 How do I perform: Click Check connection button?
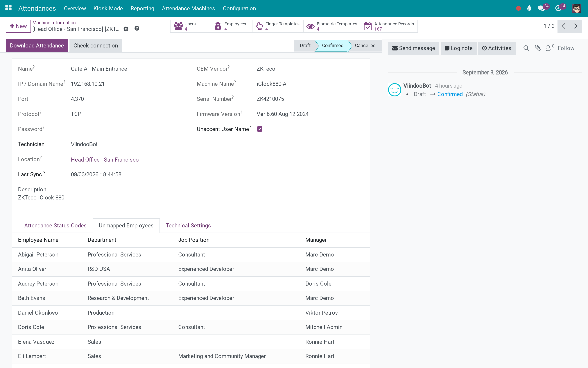96,45
